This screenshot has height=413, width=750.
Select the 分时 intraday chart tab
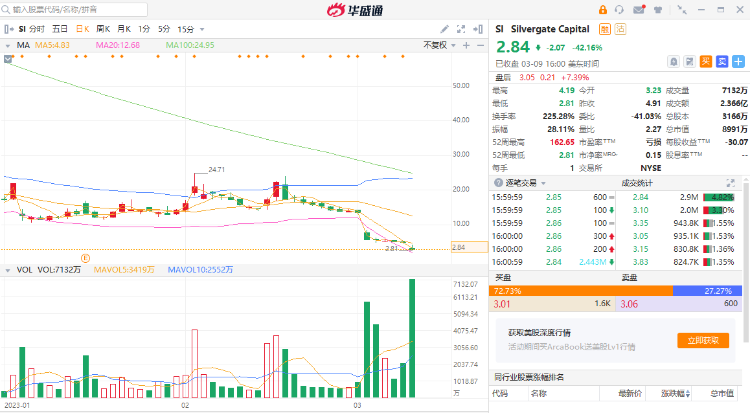[x=37, y=29]
